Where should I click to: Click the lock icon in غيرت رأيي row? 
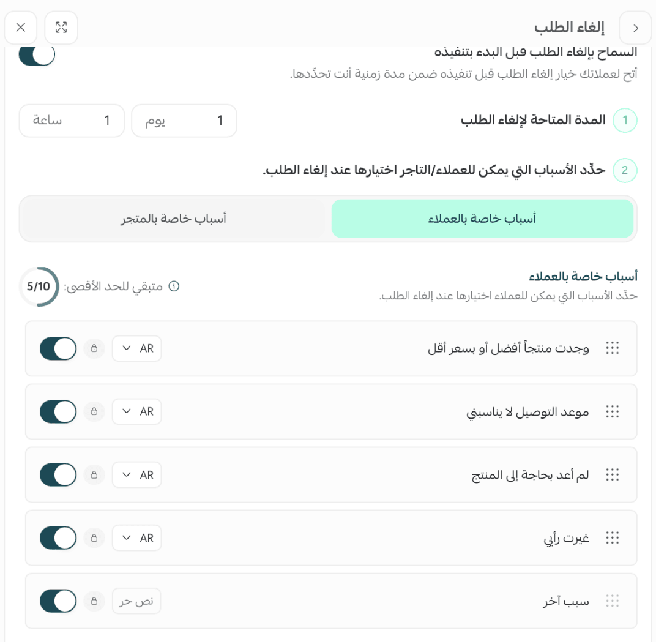tap(94, 538)
